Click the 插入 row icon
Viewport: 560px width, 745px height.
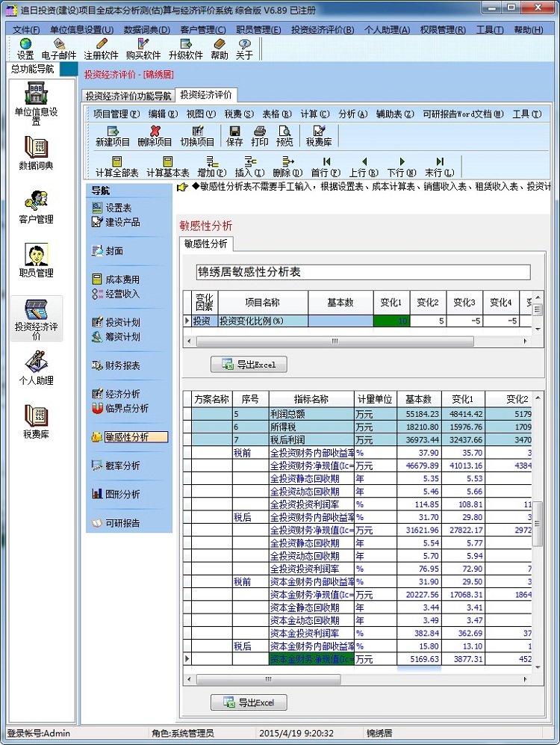tap(250, 167)
